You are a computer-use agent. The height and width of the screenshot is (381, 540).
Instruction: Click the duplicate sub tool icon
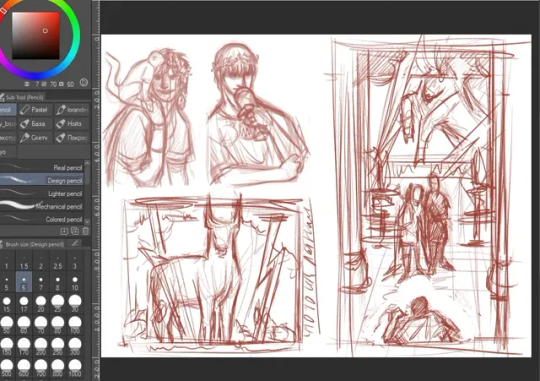coord(75,231)
